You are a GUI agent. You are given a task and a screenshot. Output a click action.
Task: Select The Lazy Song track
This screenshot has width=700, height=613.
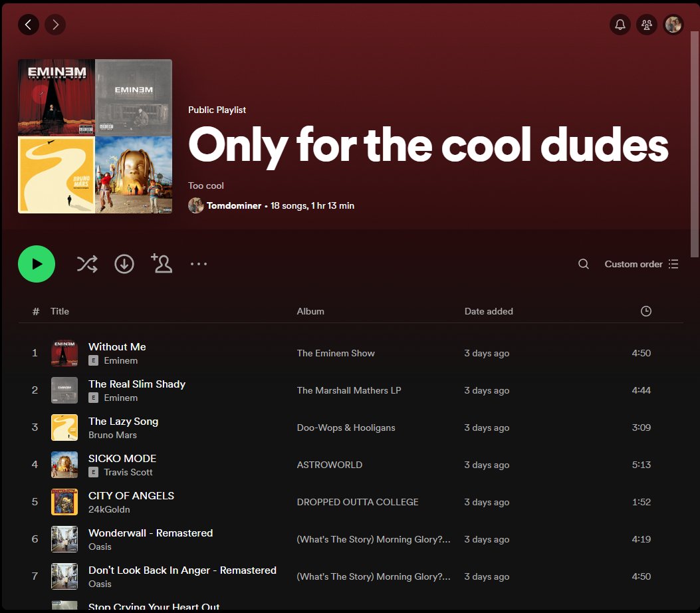click(123, 422)
